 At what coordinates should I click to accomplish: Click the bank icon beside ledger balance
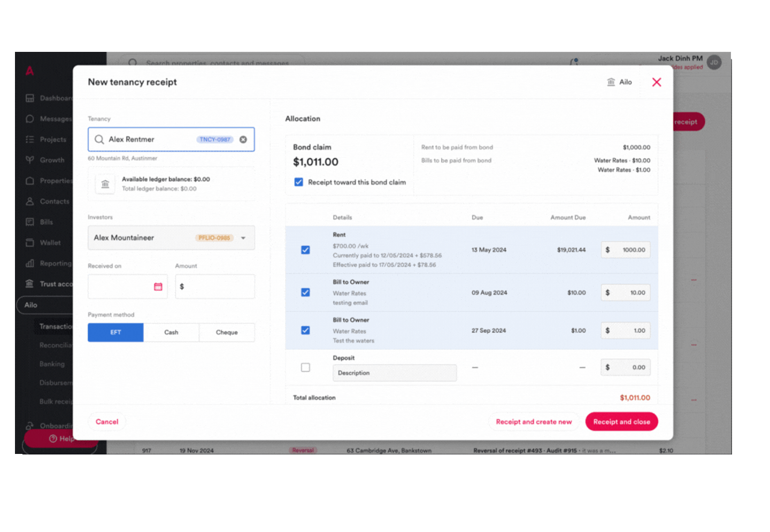coord(105,184)
